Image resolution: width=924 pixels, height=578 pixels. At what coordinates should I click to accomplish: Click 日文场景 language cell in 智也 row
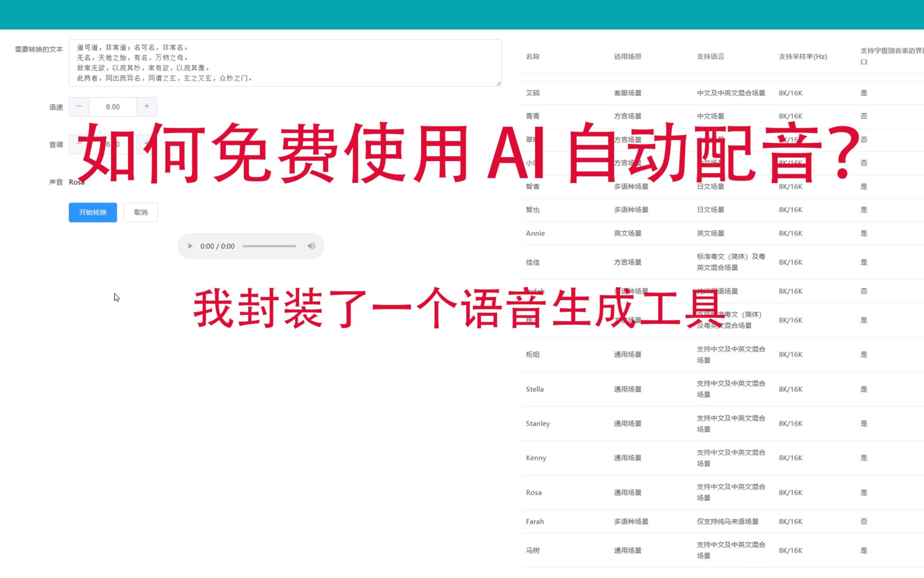(x=710, y=210)
